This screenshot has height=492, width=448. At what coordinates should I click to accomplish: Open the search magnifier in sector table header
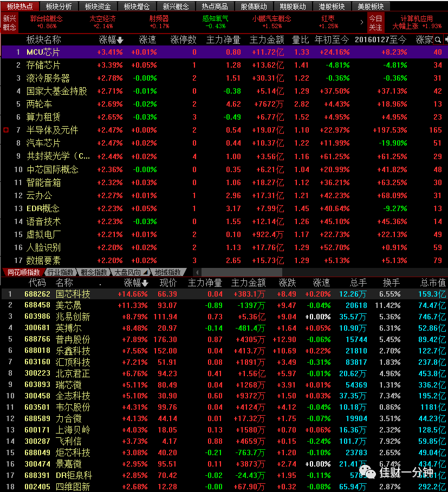coord(438,40)
